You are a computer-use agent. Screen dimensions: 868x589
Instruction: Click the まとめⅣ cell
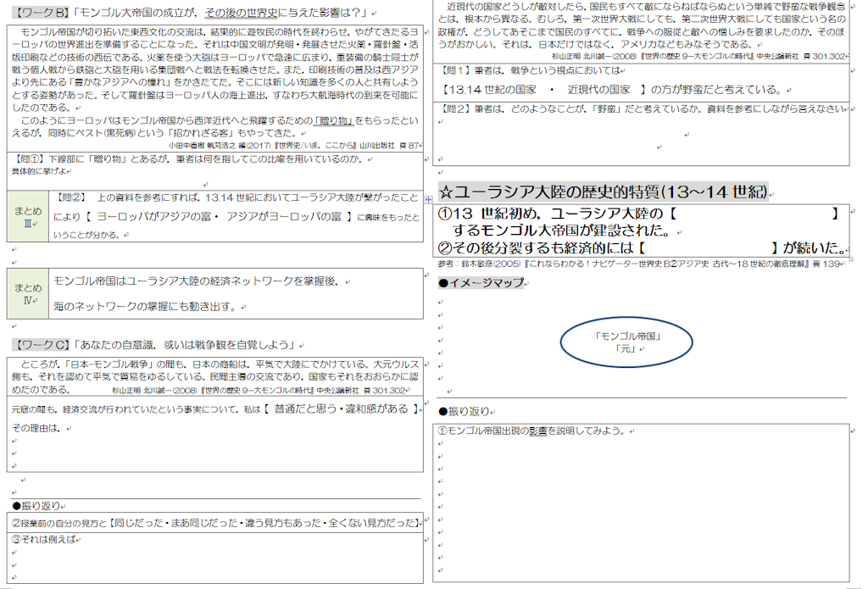(28, 294)
